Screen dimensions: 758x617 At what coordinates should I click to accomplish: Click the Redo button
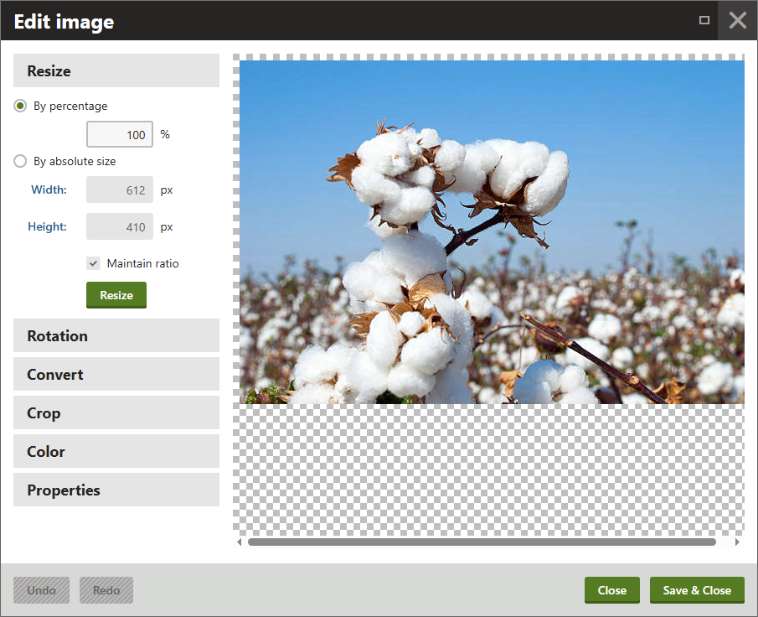[106, 590]
